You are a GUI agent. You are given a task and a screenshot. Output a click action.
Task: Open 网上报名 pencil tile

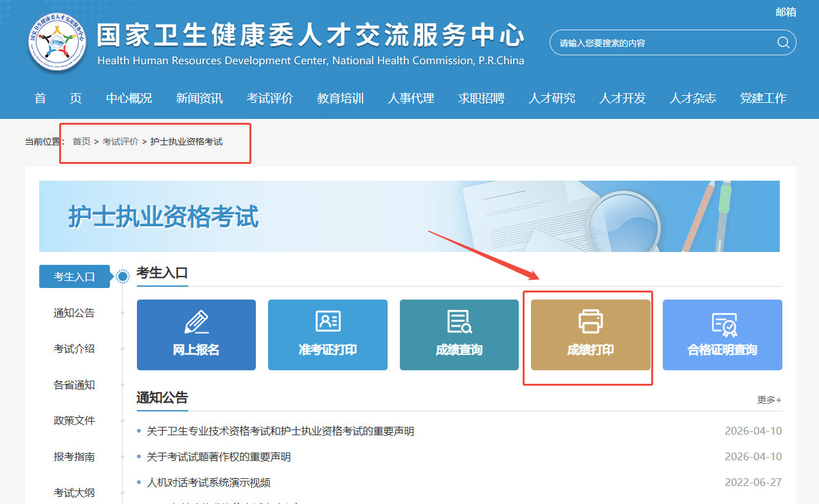tap(196, 335)
